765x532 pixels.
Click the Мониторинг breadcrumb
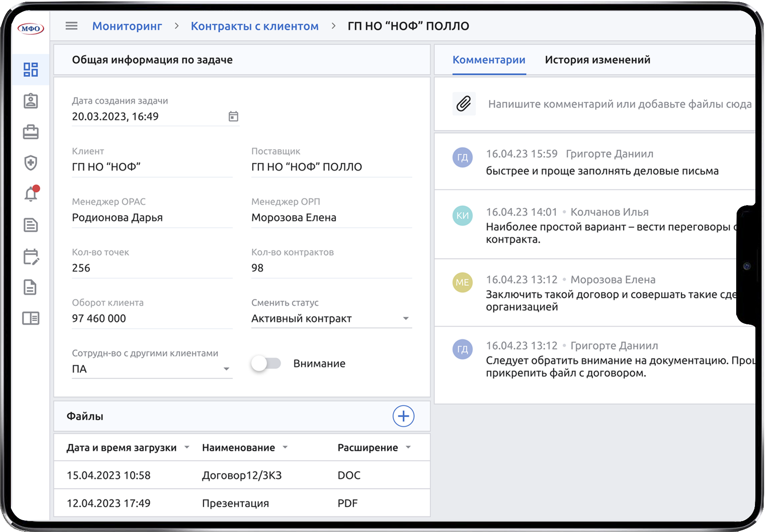pos(127,26)
